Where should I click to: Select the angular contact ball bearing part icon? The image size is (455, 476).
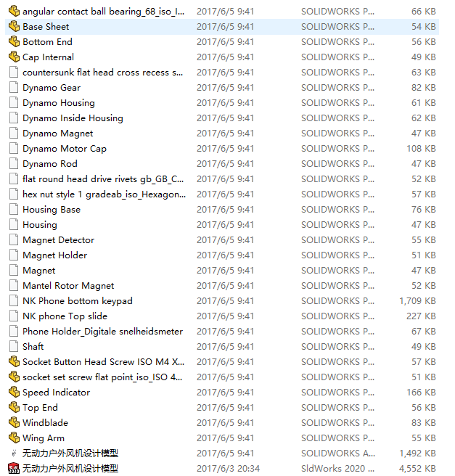pos(14,11)
